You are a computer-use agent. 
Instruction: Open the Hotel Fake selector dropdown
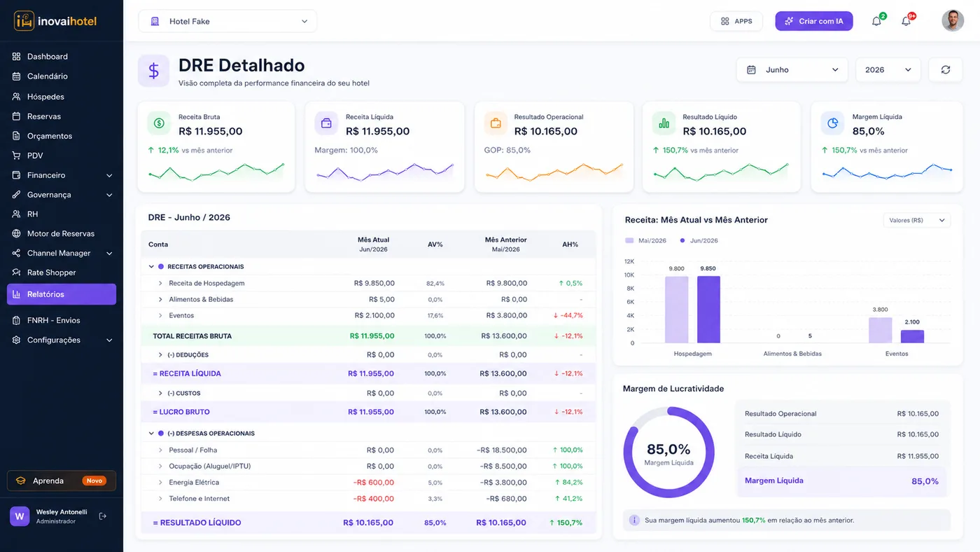pyautogui.click(x=227, y=21)
